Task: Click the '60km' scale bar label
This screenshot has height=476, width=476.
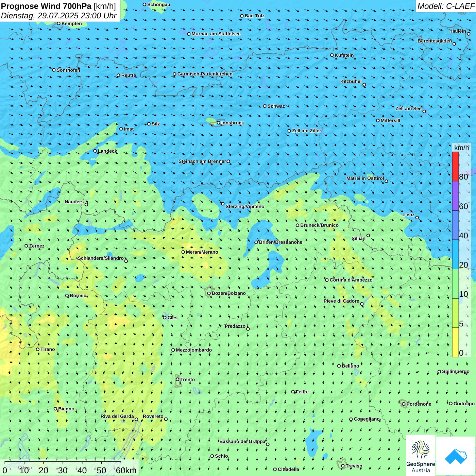Action: click(x=126, y=470)
